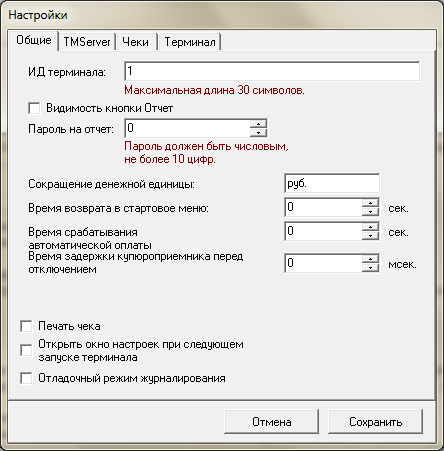
Task: Click up arrow for Время возврата в стартовое меню
Action: coord(370,203)
